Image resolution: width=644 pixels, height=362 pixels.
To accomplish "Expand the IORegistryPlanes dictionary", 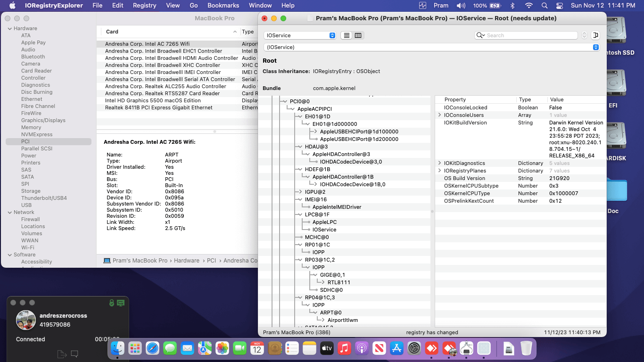I will (x=440, y=171).
